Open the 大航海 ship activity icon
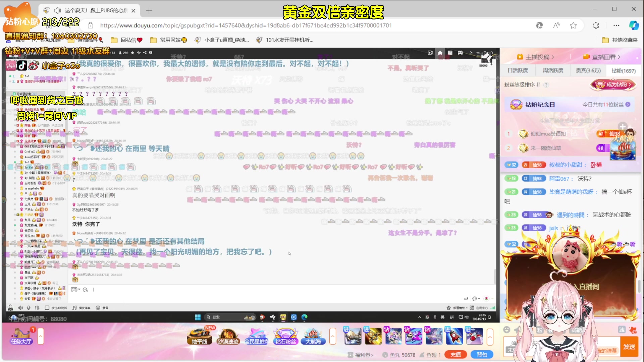The image size is (644, 362). pos(313,336)
